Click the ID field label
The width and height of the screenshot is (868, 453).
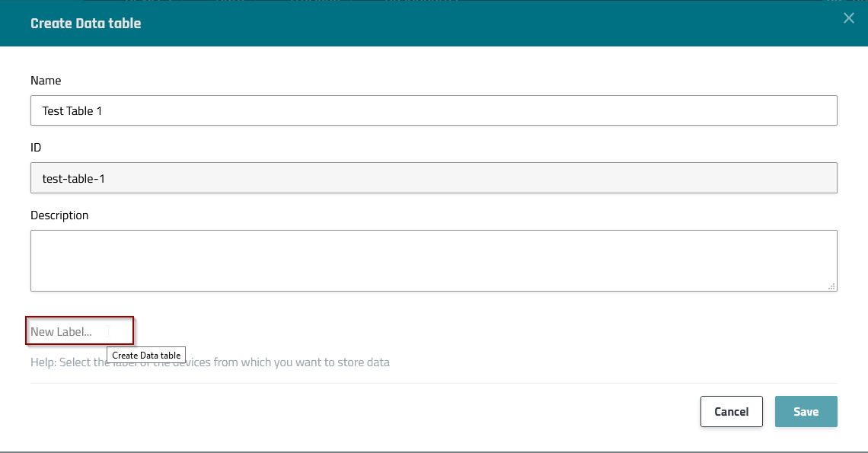click(x=36, y=148)
